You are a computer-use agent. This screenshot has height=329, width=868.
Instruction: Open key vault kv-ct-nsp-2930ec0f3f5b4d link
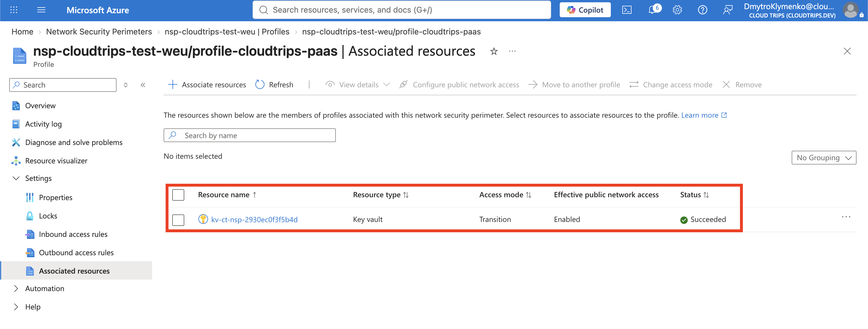click(254, 220)
